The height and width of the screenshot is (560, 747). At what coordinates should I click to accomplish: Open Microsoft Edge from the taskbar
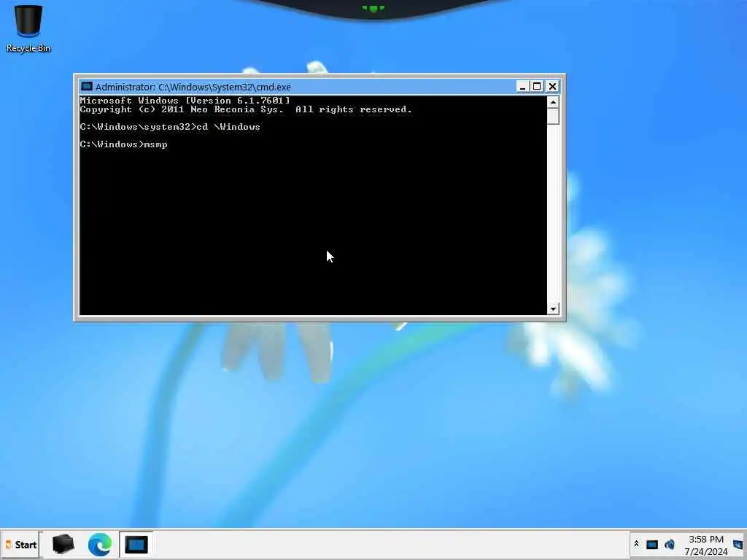pyautogui.click(x=99, y=544)
